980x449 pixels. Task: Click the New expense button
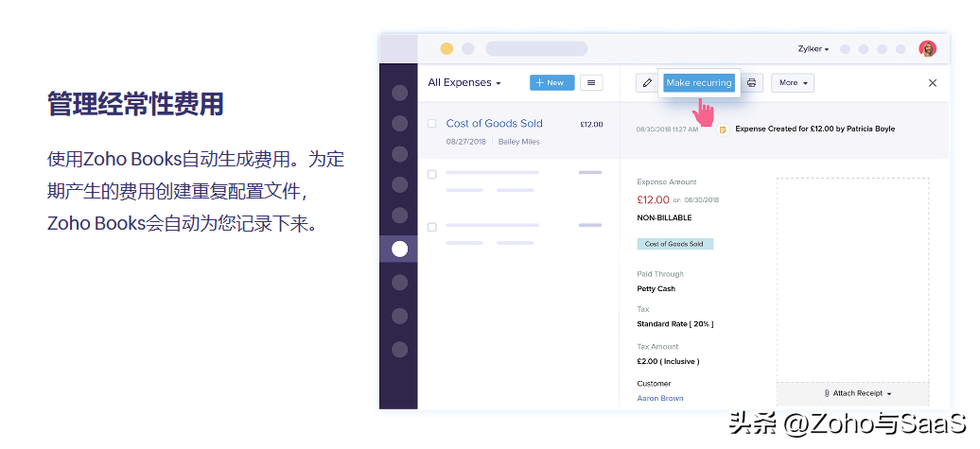[x=551, y=82]
